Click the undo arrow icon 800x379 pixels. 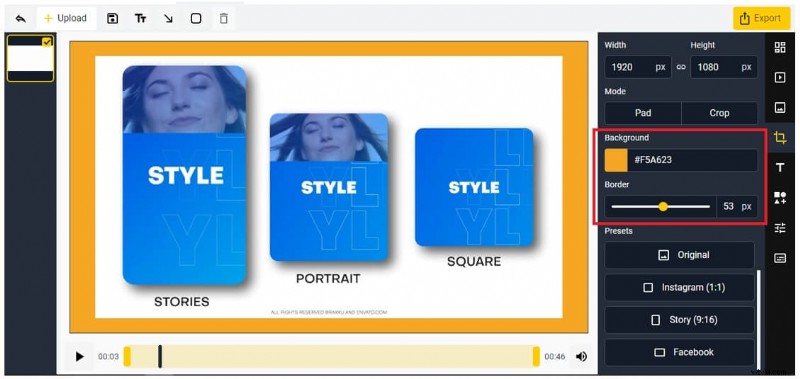[x=20, y=18]
